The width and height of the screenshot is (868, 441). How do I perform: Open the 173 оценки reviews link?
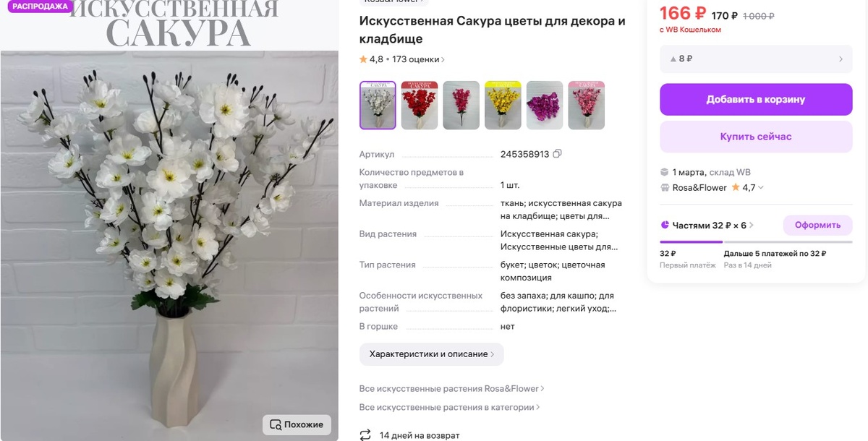418,60
